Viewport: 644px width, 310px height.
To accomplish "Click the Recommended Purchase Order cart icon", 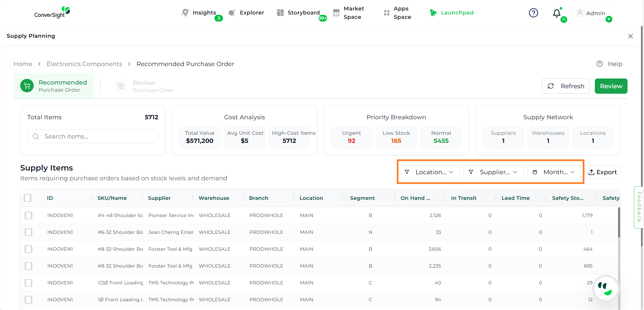I will pos(27,86).
